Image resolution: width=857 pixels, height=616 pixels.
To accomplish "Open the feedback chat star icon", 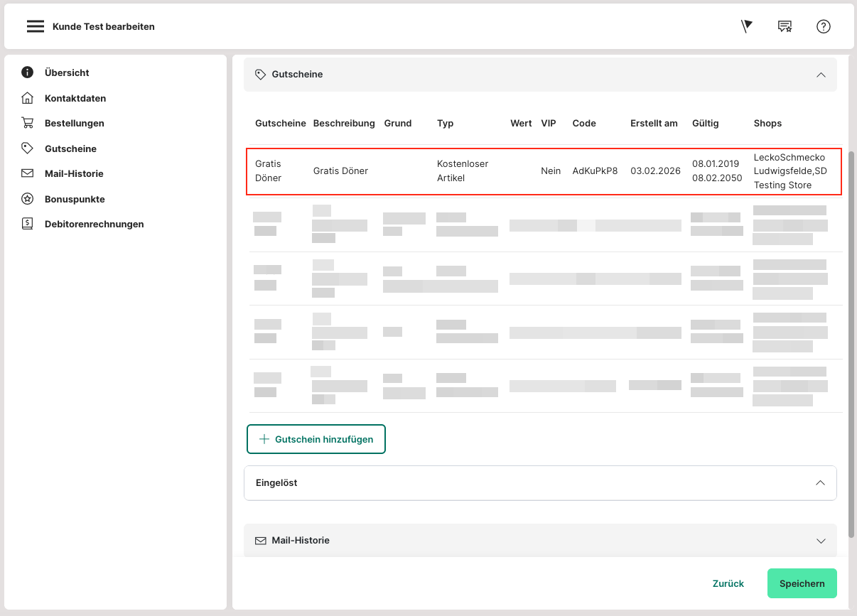I will click(785, 27).
